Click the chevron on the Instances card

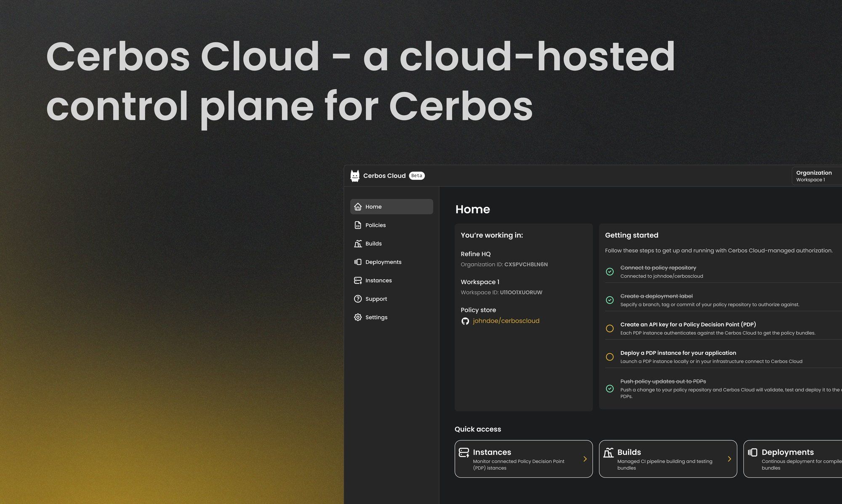point(585,459)
